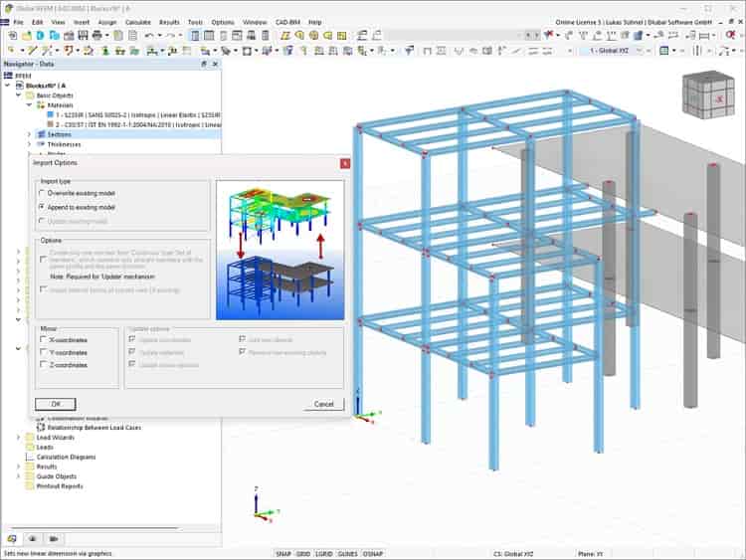
Task: Expand the Thicknesses tree node
Action: [30, 144]
